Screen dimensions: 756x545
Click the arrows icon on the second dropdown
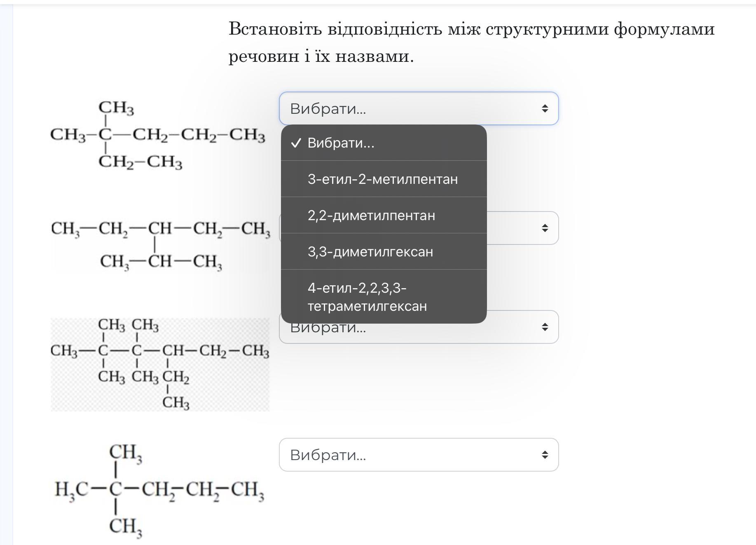point(545,228)
